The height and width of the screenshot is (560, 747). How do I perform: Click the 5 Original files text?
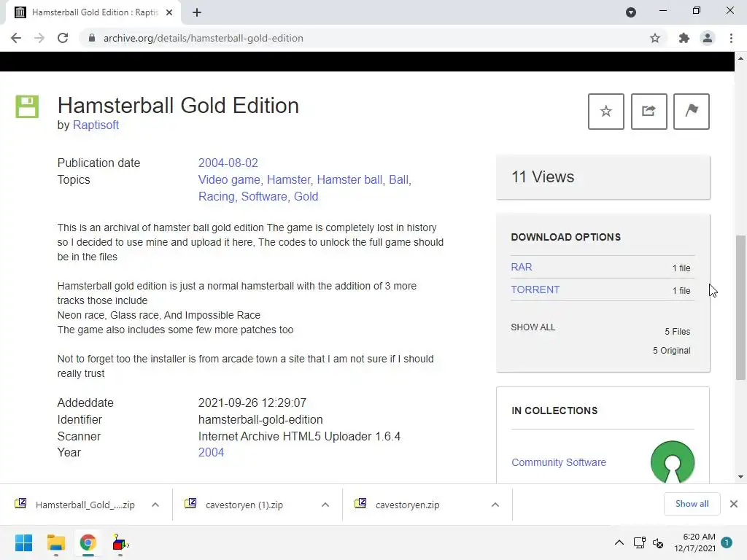point(671,351)
